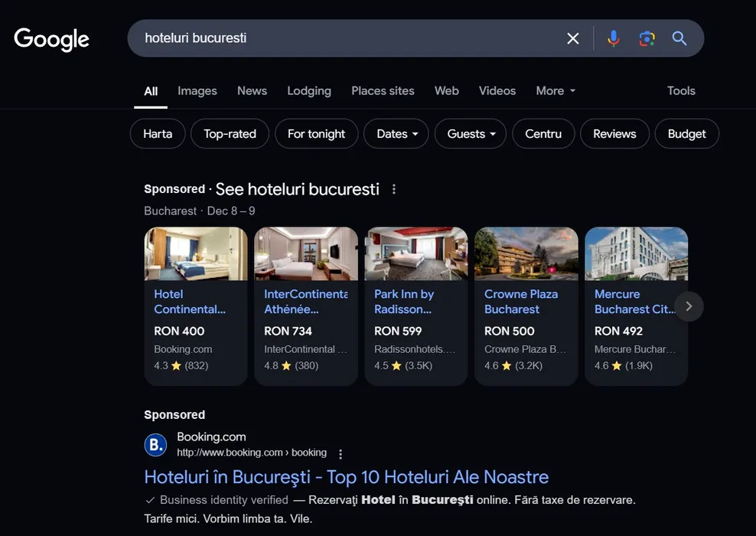Open the Crowne Plaza Bucharest photo
This screenshot has width=756, height=536.
pos(526,253)
